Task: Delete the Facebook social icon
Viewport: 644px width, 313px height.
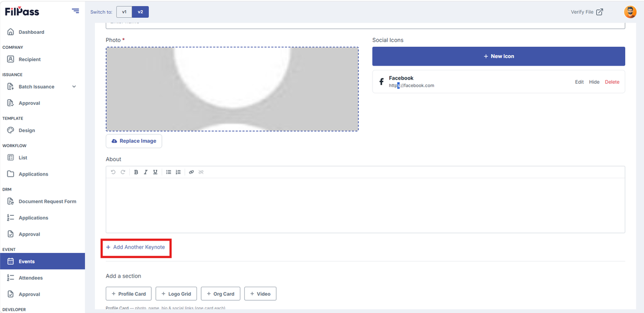Action: point(612,82)
